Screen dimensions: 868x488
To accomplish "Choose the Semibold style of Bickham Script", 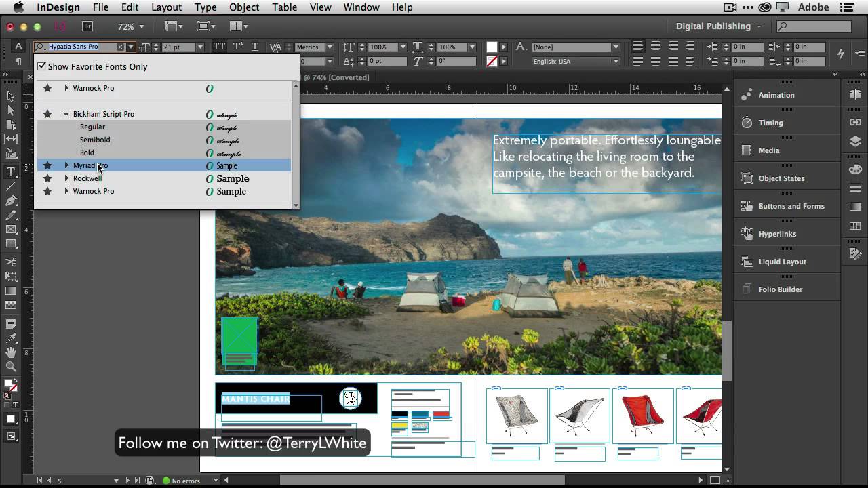I will pyautogui.click(x=95, y=140).
